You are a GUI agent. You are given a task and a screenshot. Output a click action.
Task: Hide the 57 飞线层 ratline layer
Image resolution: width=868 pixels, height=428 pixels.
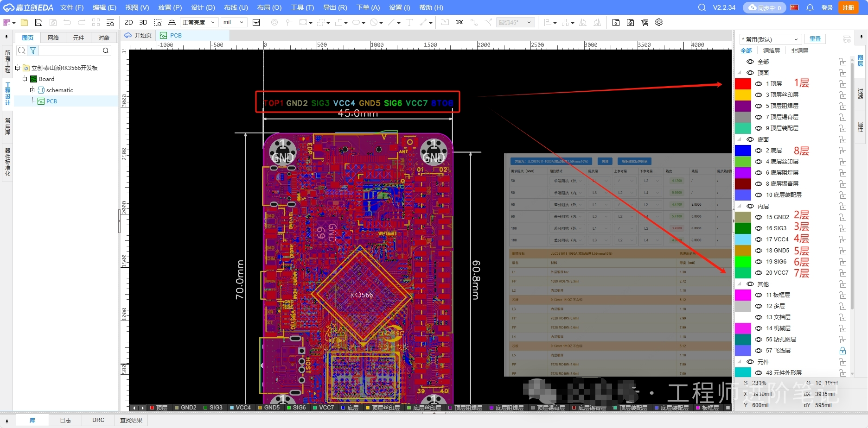tap(759, 351)
